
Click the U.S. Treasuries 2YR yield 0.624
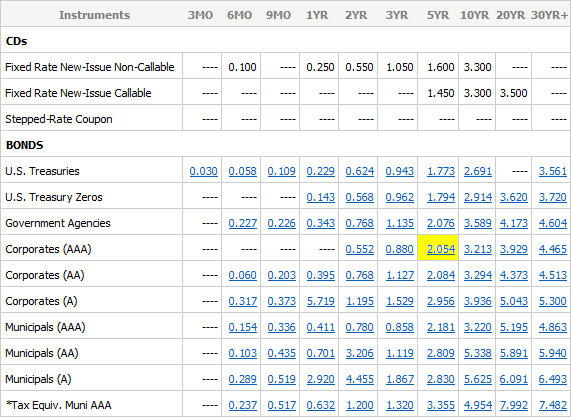pyautogui.click(x=359, y=171)
